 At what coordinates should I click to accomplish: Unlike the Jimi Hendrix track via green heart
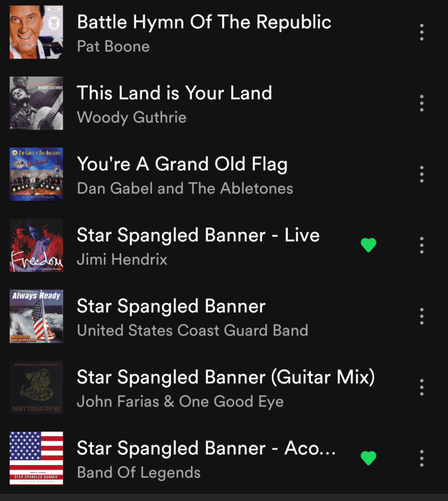coord(369,245)
